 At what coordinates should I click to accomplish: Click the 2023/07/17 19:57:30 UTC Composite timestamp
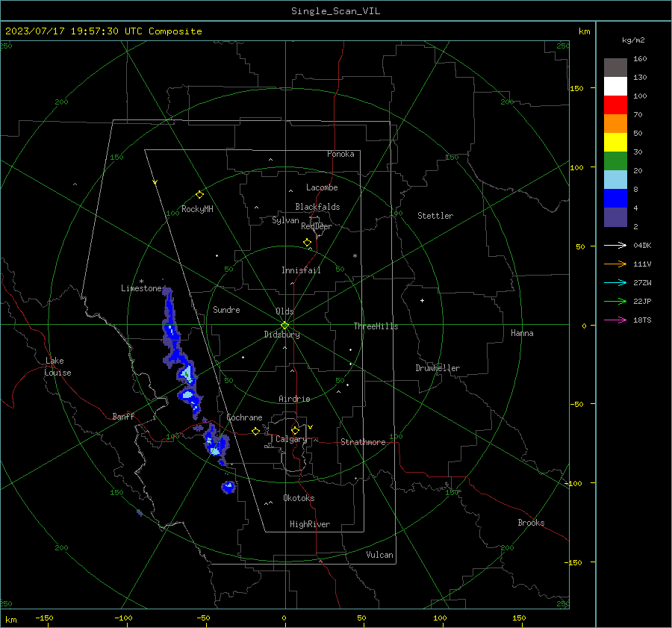point(103,31)
